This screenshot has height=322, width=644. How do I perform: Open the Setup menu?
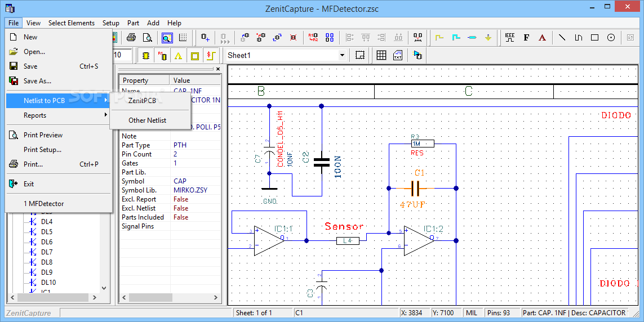tap(111, 23)
